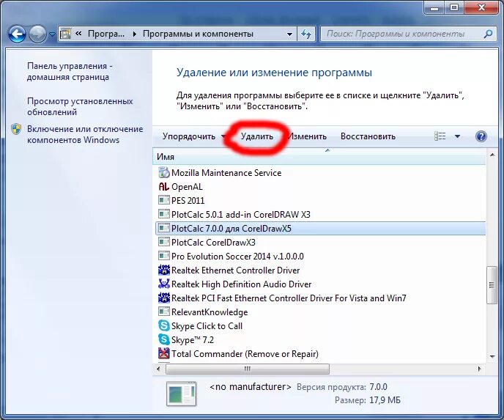Click the program thumbnail in details pane
The height and width of the screenshot is (420, 504).
182,394
